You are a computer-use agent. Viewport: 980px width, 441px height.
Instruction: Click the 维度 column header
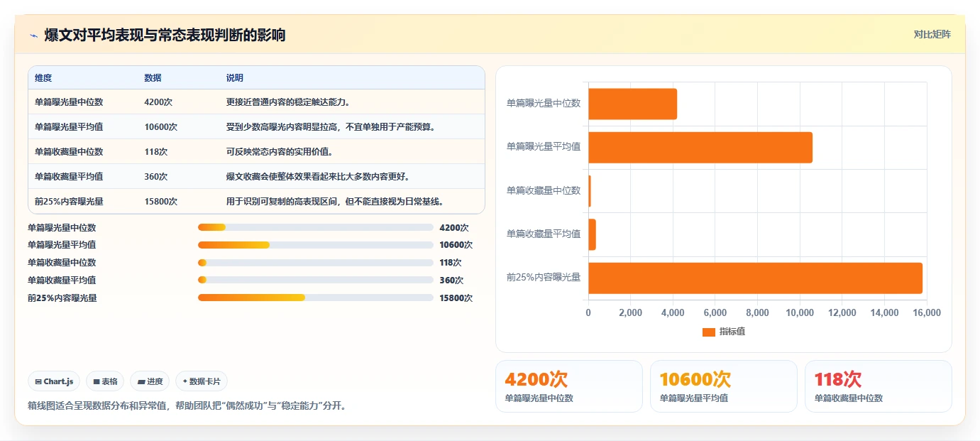pyautogui.click(x=43, y=77)
